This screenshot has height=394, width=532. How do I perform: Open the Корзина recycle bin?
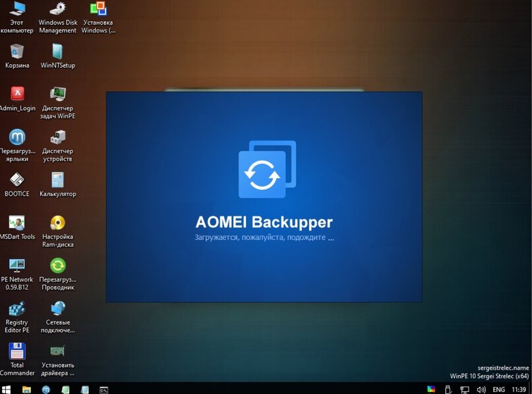click(17, 56)
